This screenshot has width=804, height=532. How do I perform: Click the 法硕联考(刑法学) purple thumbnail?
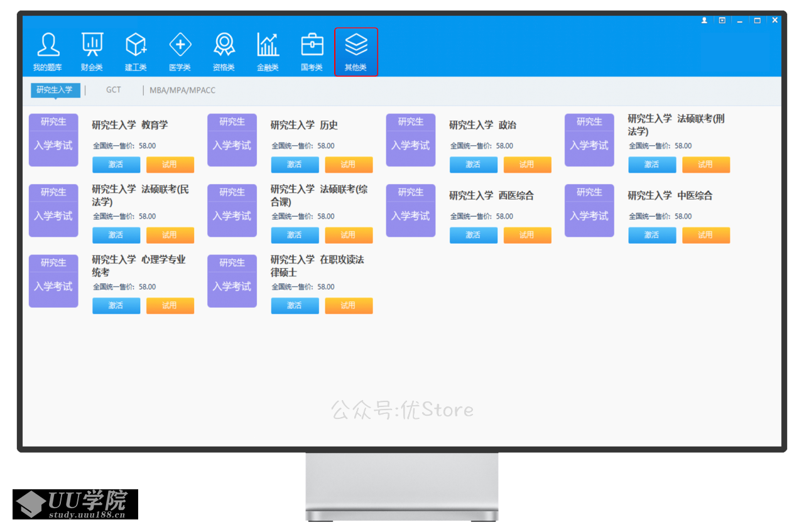point(589,140)
